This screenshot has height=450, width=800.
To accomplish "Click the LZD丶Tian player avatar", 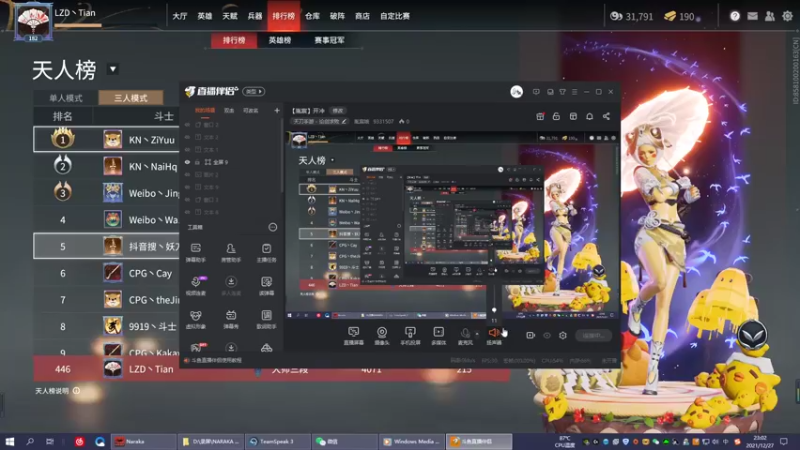I will click(x=33, y=22).
